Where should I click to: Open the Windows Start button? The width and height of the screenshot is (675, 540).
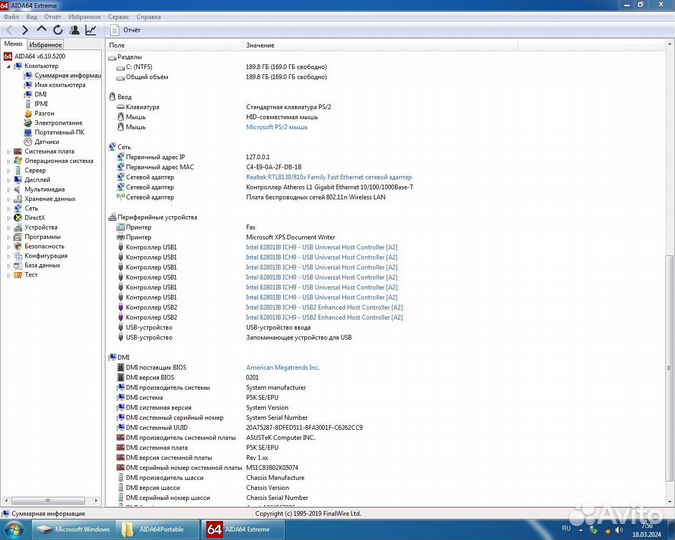(x=14, y=529)
